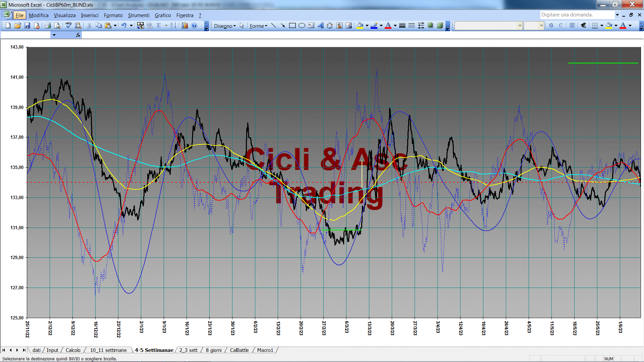Open the Inserisci menu
644x362 pixels.
(x=90, y=15)
